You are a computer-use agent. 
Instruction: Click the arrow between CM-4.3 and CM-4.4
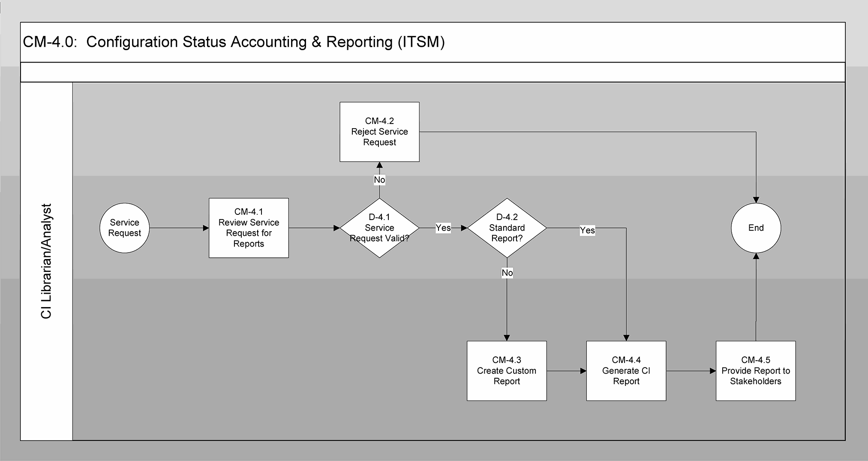click(x=566, y=371)
